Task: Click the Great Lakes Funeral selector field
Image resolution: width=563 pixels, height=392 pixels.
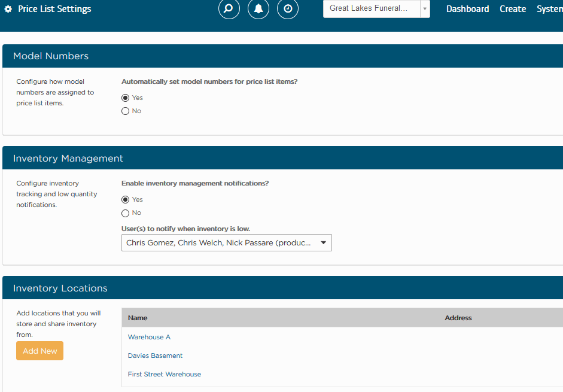Action: tap(372, 8)
